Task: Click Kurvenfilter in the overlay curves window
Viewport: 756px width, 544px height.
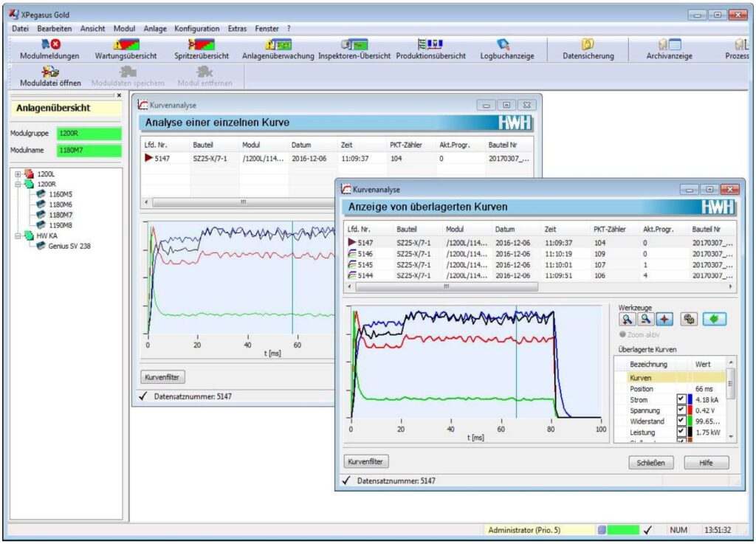Action: pos(366,461)
